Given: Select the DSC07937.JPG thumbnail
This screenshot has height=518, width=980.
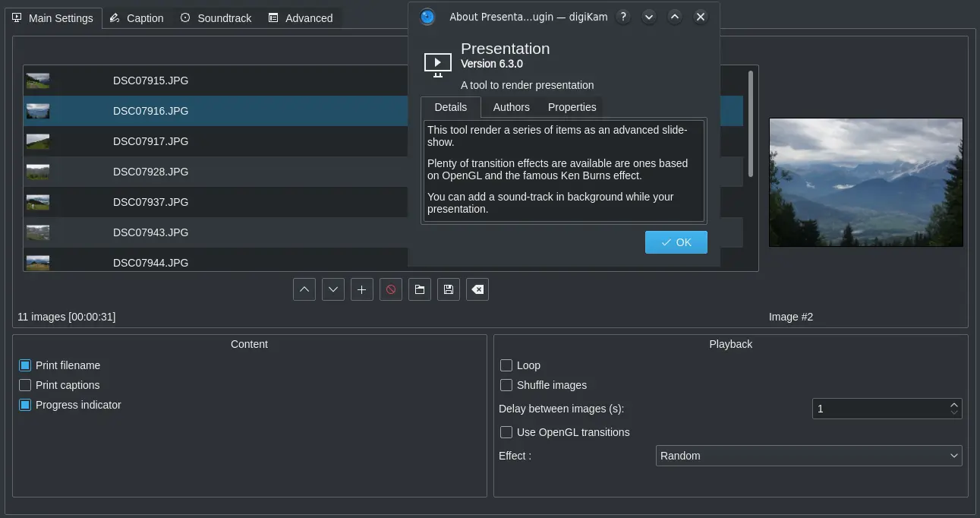Looking at the screenshot, I should (x=37, y=201).
